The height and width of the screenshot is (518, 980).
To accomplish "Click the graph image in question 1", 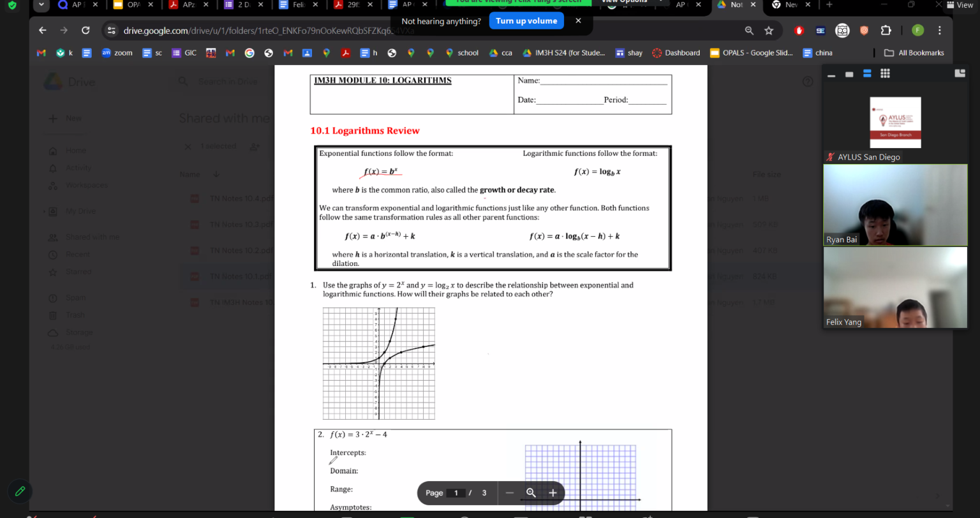I will coord(379,363).
